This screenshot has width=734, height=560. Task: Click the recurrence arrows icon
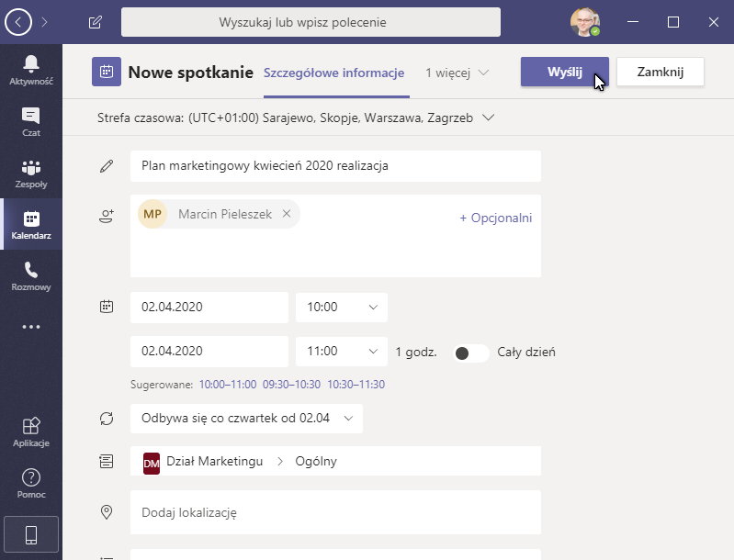click(107, 419)
